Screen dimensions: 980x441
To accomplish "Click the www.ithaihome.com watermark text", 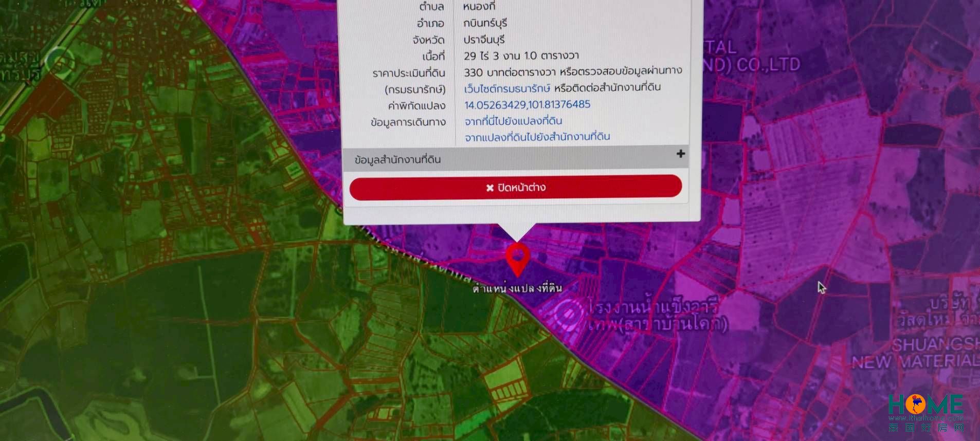I will 925,418.
